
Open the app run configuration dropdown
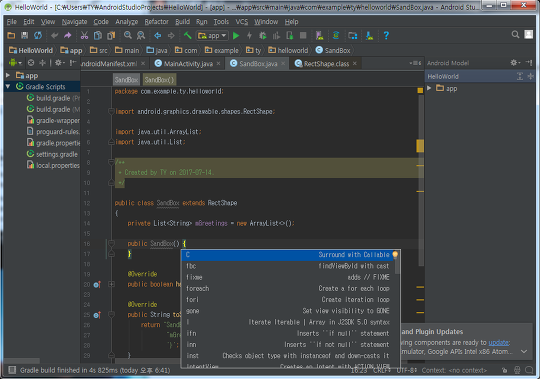point(212,35)
